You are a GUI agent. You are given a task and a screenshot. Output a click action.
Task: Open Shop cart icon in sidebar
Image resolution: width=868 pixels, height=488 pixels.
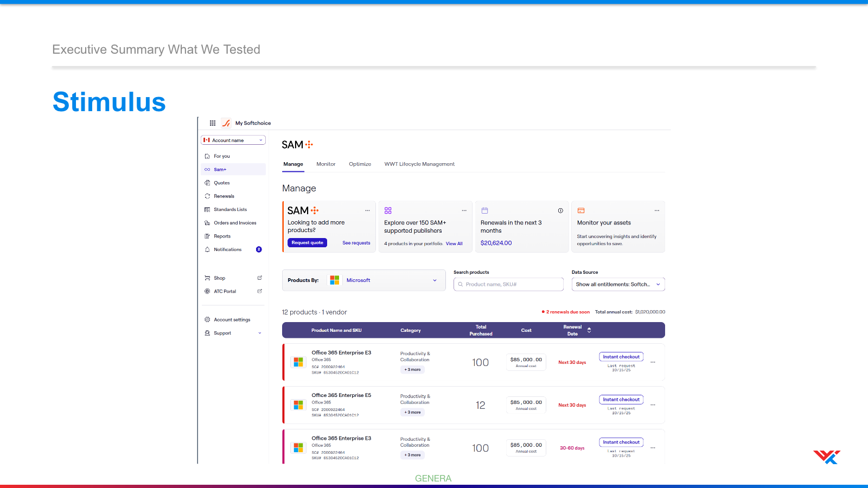[x=207, y=278]
